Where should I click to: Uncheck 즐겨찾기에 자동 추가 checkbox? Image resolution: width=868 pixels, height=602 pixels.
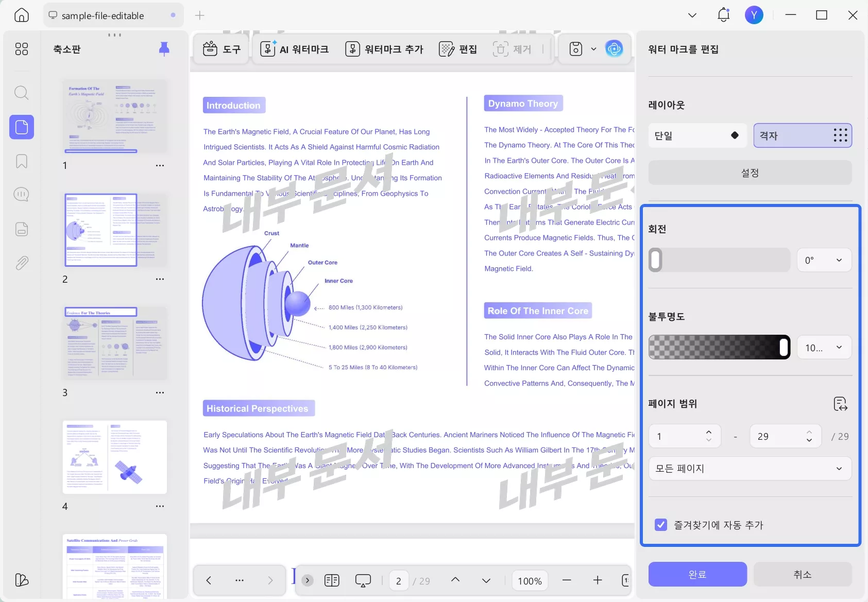(x=660, y=525)
